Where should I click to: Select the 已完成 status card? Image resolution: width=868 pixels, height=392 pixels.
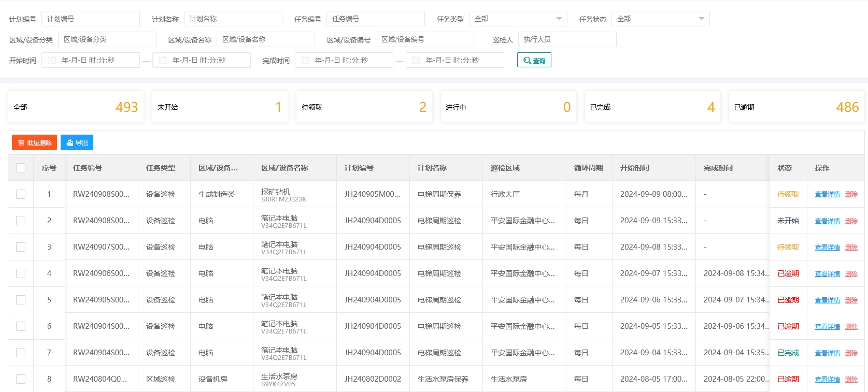(652, 107)
